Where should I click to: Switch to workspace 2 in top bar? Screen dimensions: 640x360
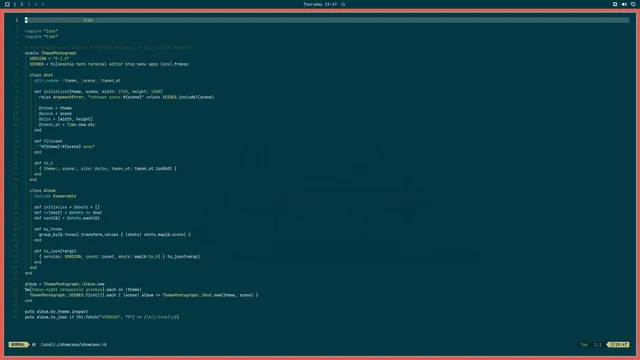(x=22, y=4)
